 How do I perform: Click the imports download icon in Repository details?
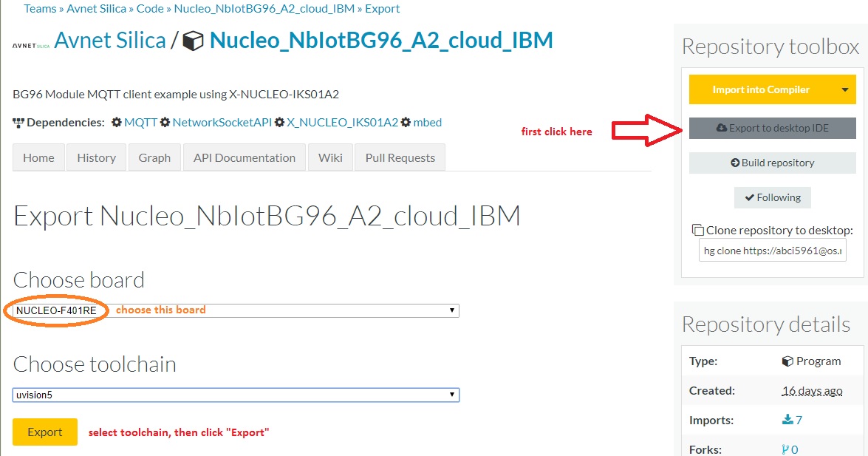(x=787, y=420)
